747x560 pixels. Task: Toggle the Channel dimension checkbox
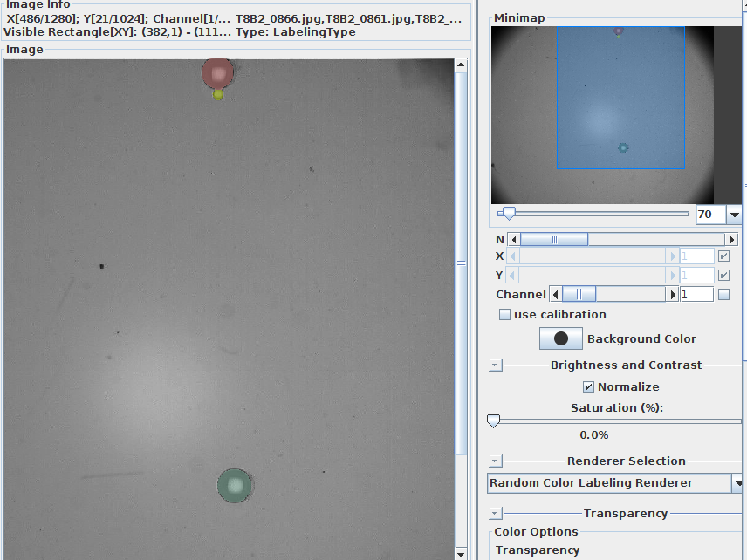[x=723, y=295]
